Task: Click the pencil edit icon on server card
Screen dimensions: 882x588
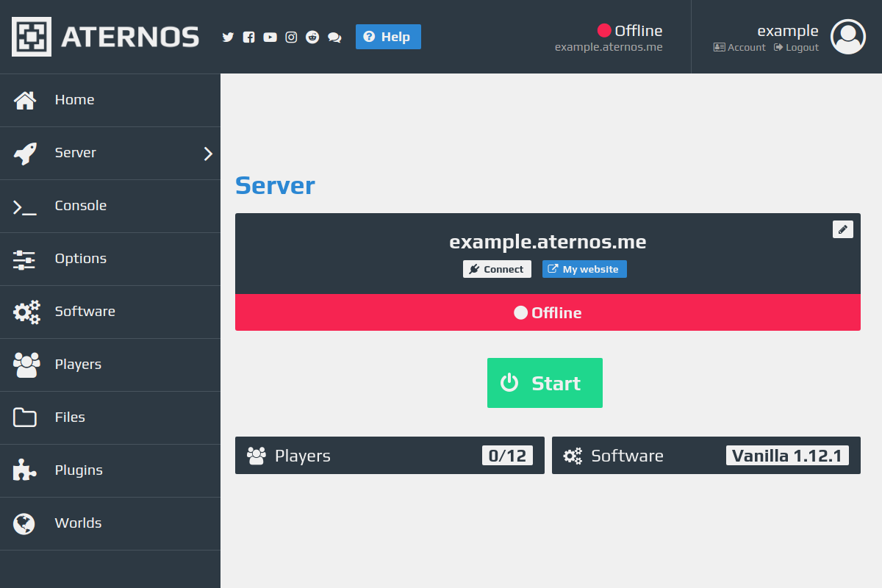Action: tap(843, 229)
